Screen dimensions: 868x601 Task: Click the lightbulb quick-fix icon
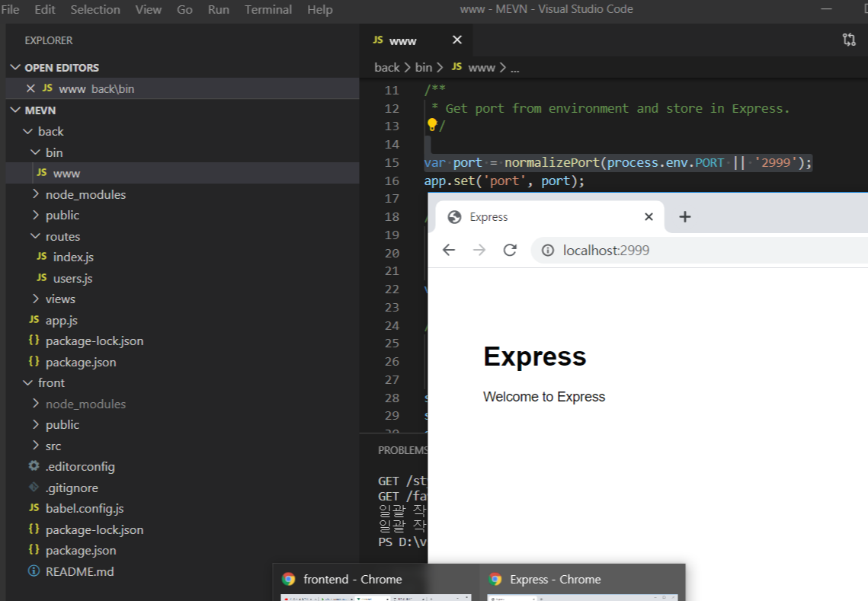[432, 125]
